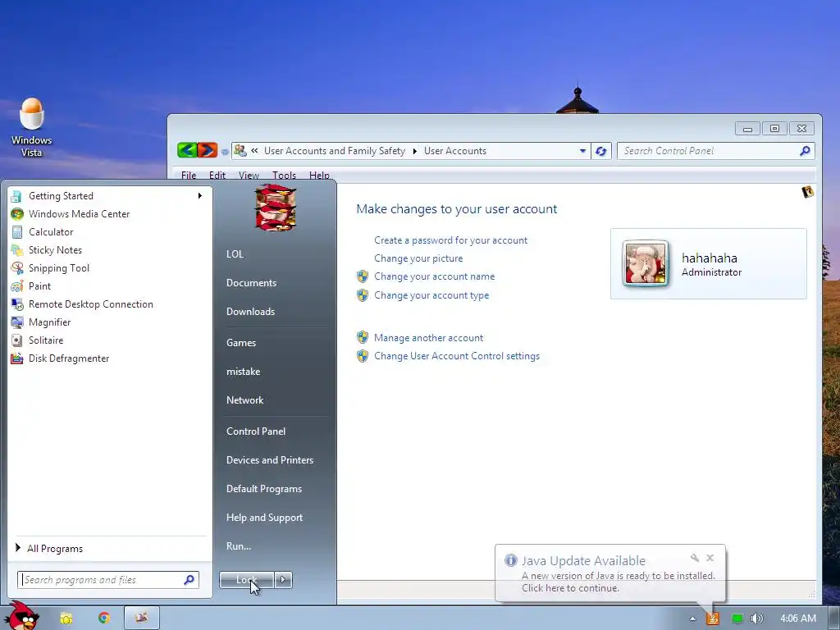Open the mistake item
840x630 pixels.
pos(243,372)
